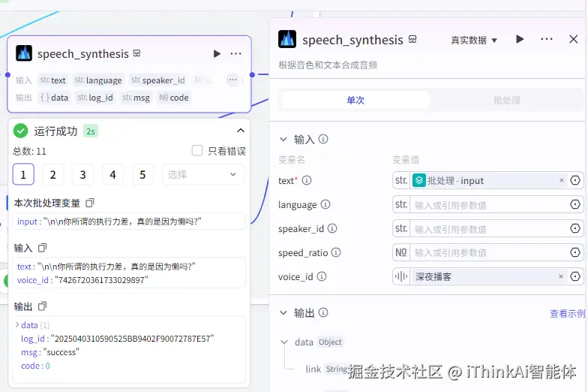Show info for the 输出 section

(x=323, y=312)
